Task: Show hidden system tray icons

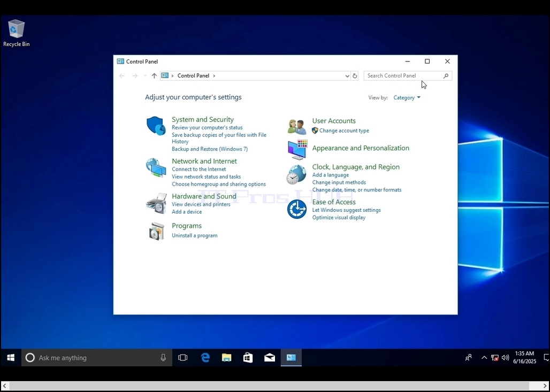Action: click(x=484, y=358)
